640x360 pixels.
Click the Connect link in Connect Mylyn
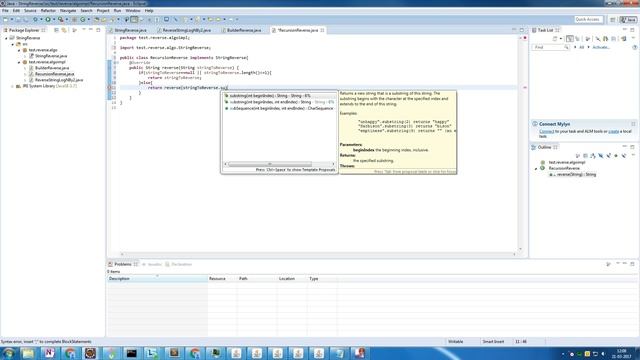point(547,131)
